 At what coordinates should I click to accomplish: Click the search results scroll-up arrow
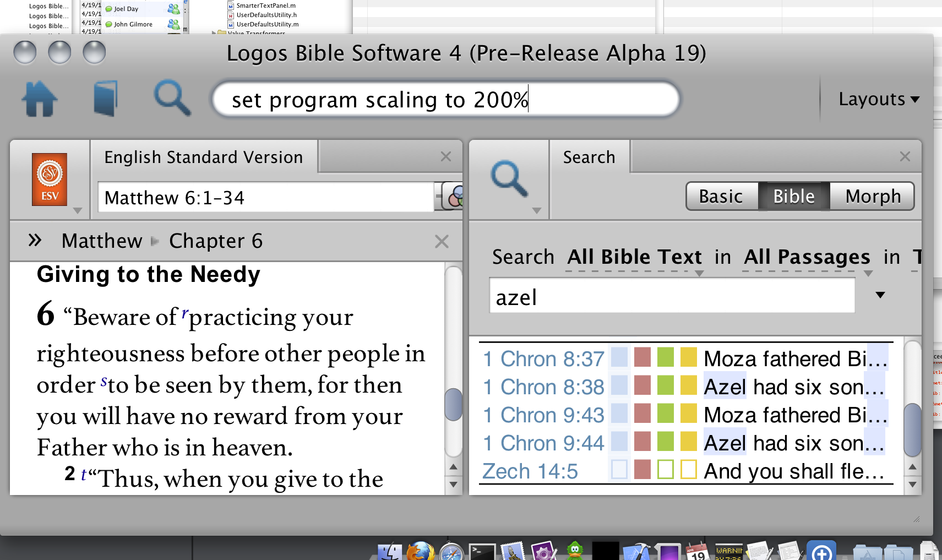(x=912, y=467)
